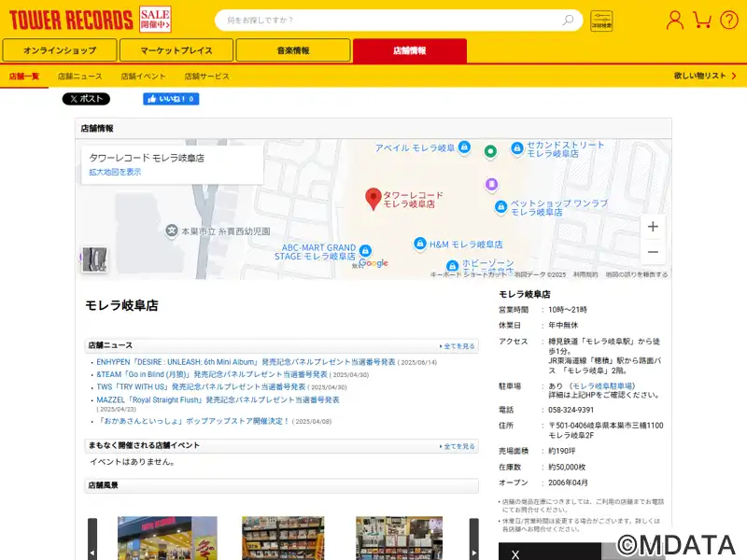Share with the X ポスト button
The width and height of the screenshot is (747, 560).
(x=86, y=99)
